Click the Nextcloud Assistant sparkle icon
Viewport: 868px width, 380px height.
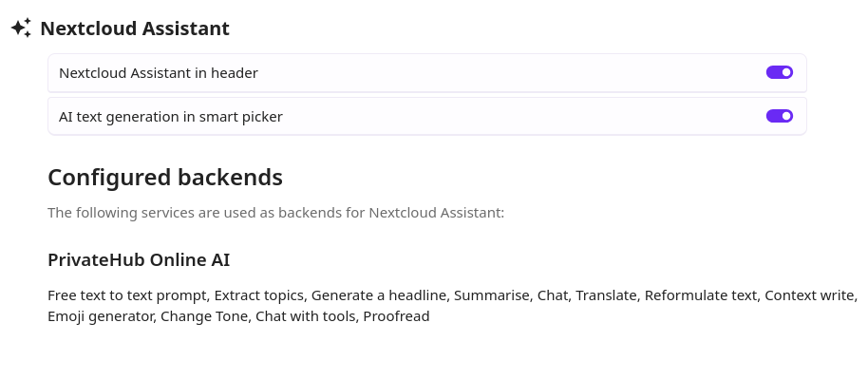[21, 28]
